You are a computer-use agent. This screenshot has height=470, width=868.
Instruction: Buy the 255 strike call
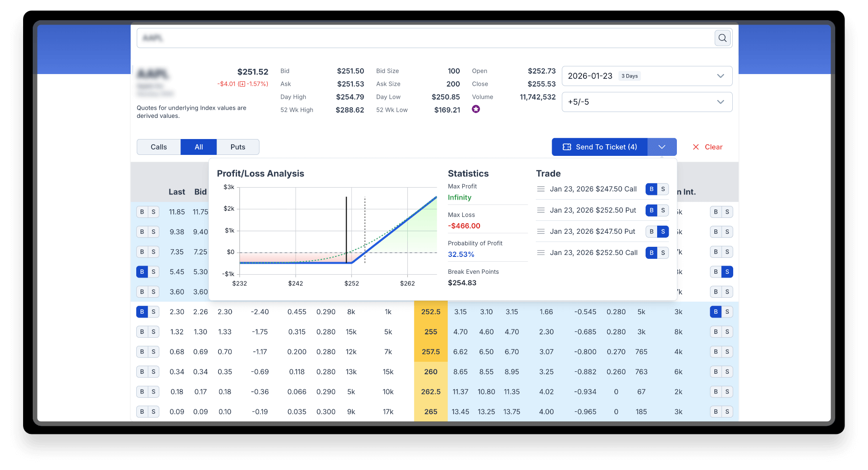pos(142,332)
